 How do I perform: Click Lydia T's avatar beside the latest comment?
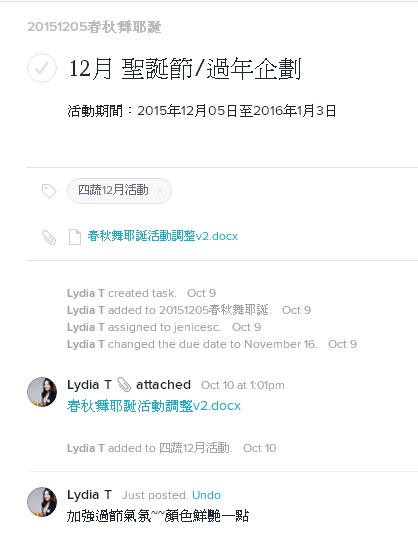42,502
